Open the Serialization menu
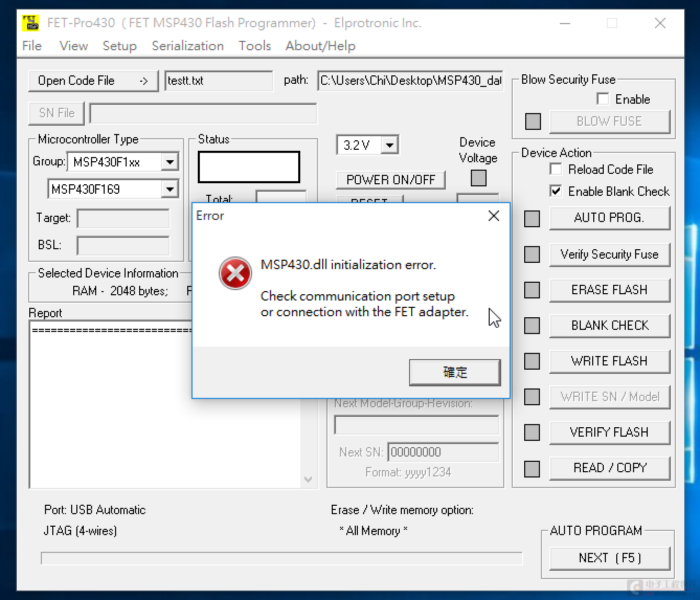 pyautogui.click(x=188, y=46)
